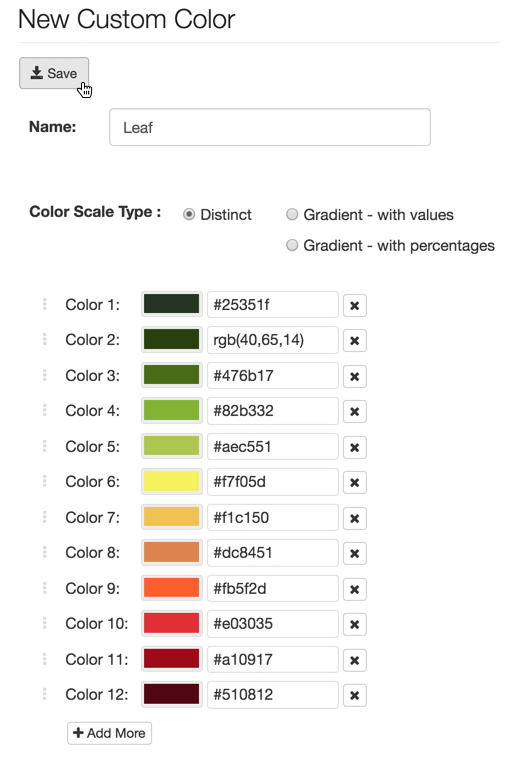Screen dimensions: 507x758
Task: Add more color rows
Action: point(109,733)
